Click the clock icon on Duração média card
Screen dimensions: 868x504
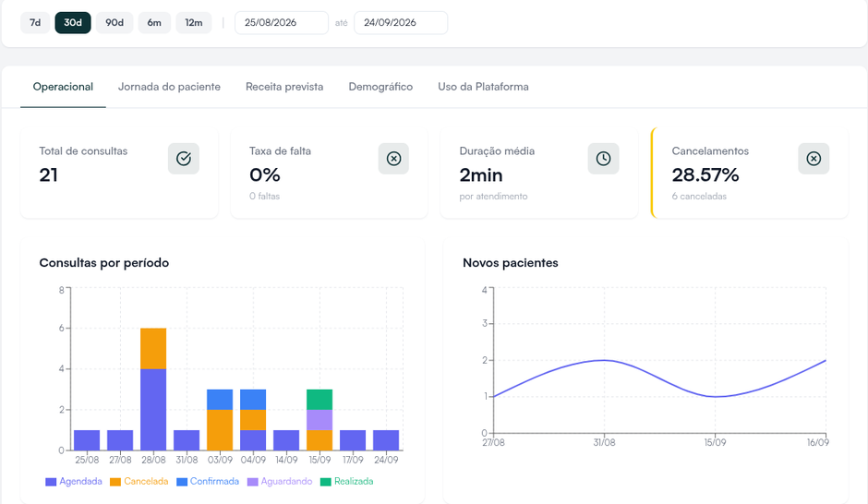tap(603, 159)
